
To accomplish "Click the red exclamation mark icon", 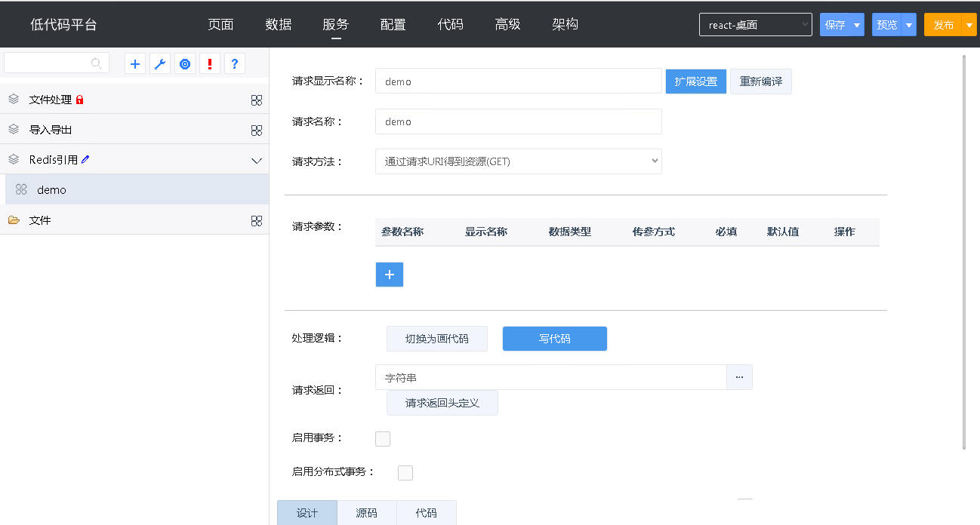I will click(x=210, y=64).
